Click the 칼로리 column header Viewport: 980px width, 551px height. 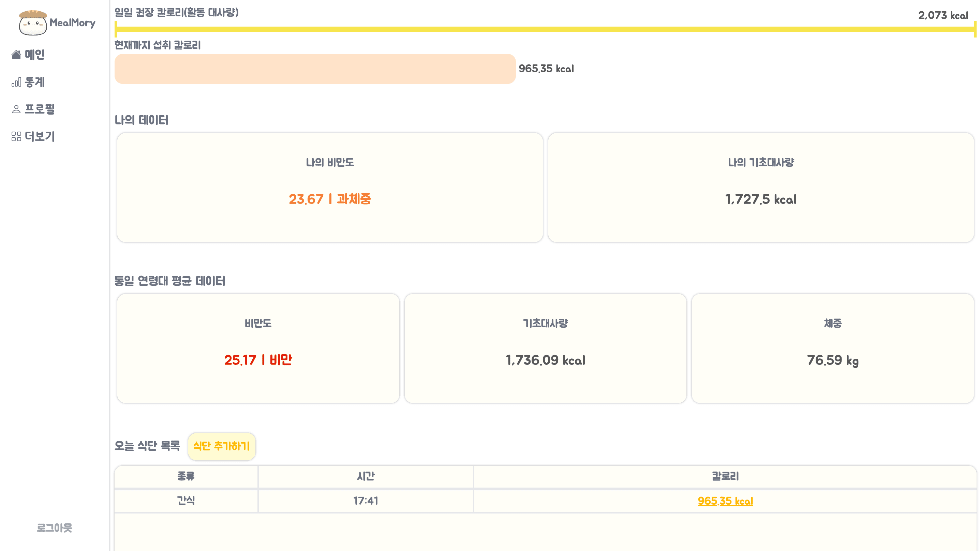coord(725,476)
